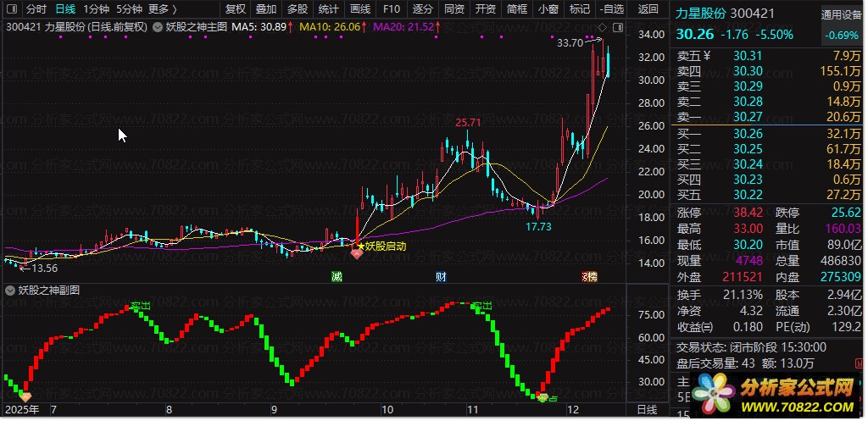Screen dimensions: 868x421
Task: Click the green 减 event marker
Action: click(x=337, y=277)
